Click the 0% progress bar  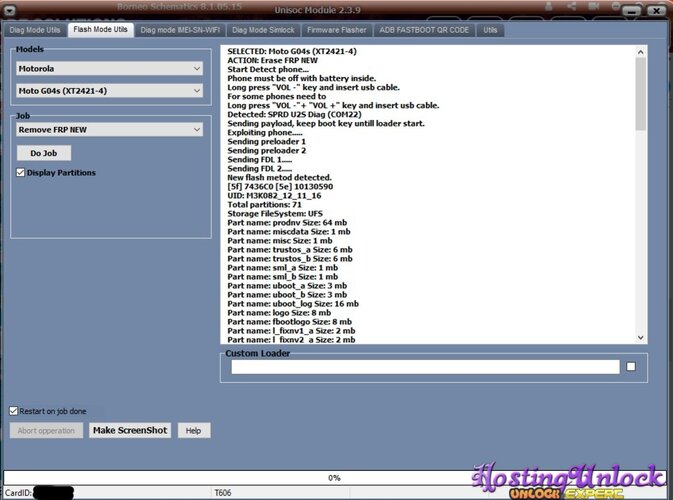point(334,478)
